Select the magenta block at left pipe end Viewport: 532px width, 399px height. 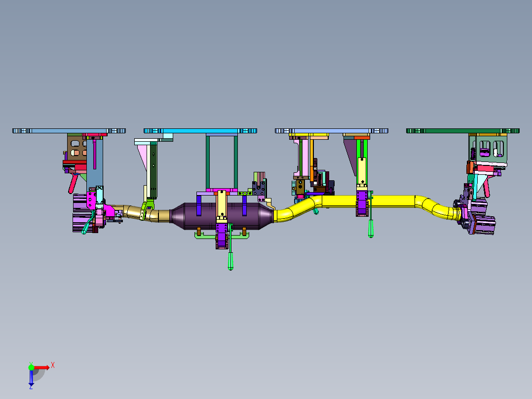tap(109, 210)
